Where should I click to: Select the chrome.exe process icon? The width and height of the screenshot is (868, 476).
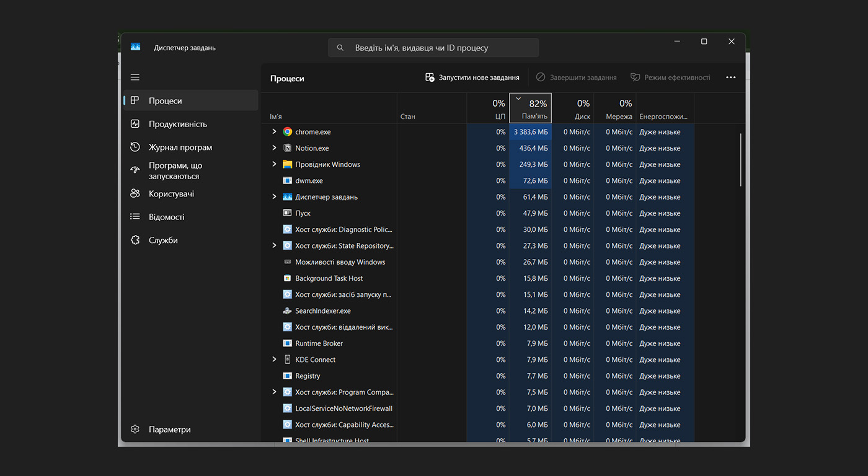tap(287, 132)
